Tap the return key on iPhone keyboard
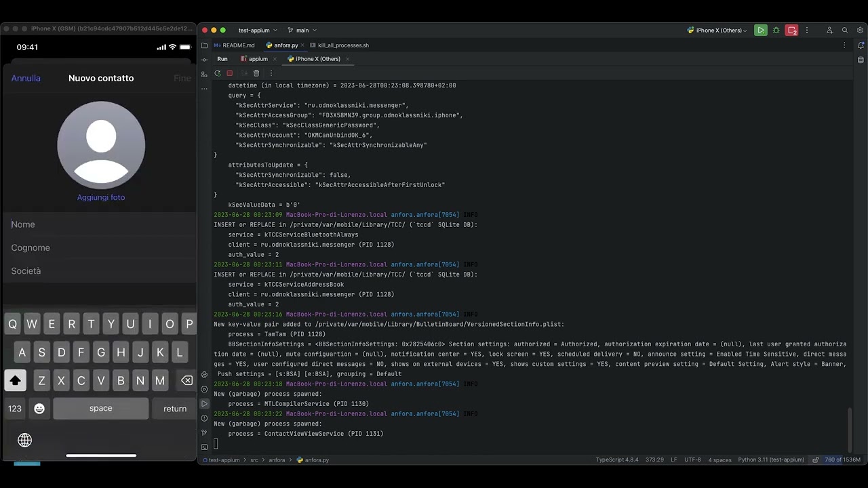Viewport: 868px width, 488px height. coord(175,409)
